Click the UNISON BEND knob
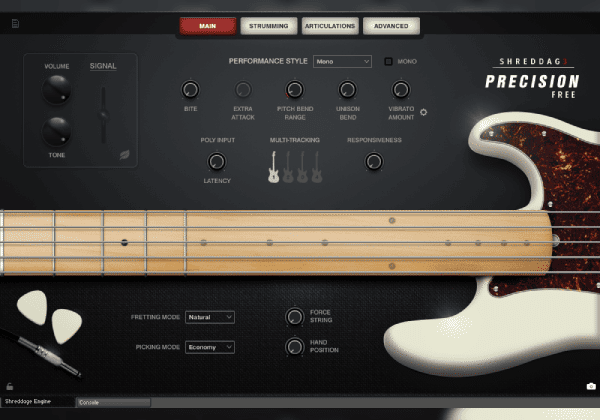The height and width of the screenshot is (420, 600). point(347,90)
